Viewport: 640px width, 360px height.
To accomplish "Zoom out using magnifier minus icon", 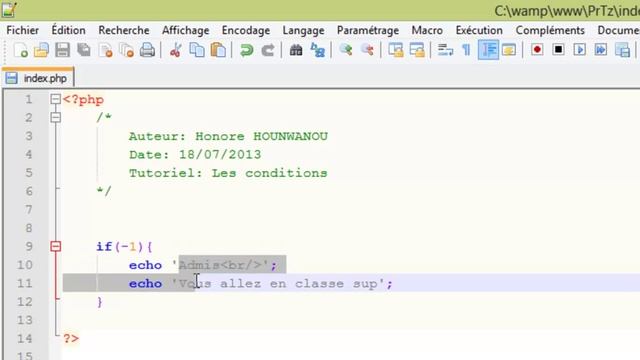I will pos(367,50).
